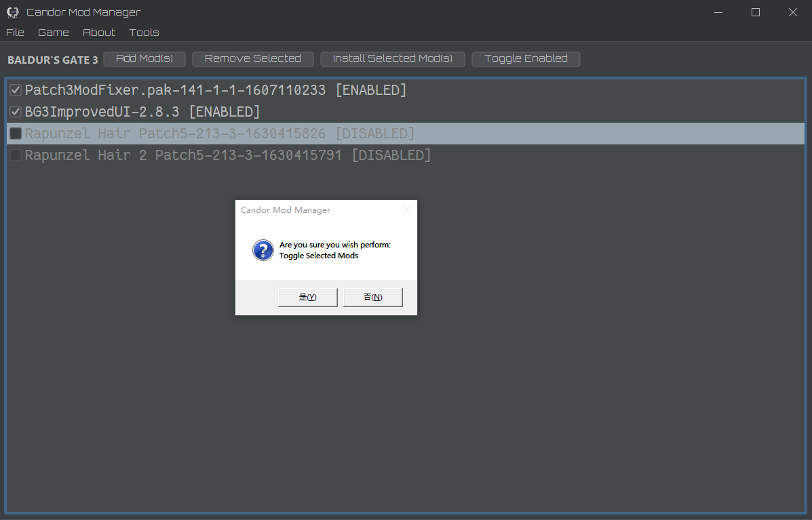Confirm the toggle with 是(Y) button
The width and height of the screenshot is (812, 520).
point(308,298)
